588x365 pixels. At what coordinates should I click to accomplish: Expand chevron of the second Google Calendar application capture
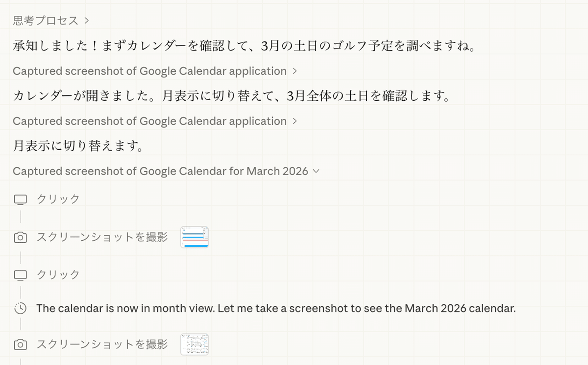(x=294, y=121)
